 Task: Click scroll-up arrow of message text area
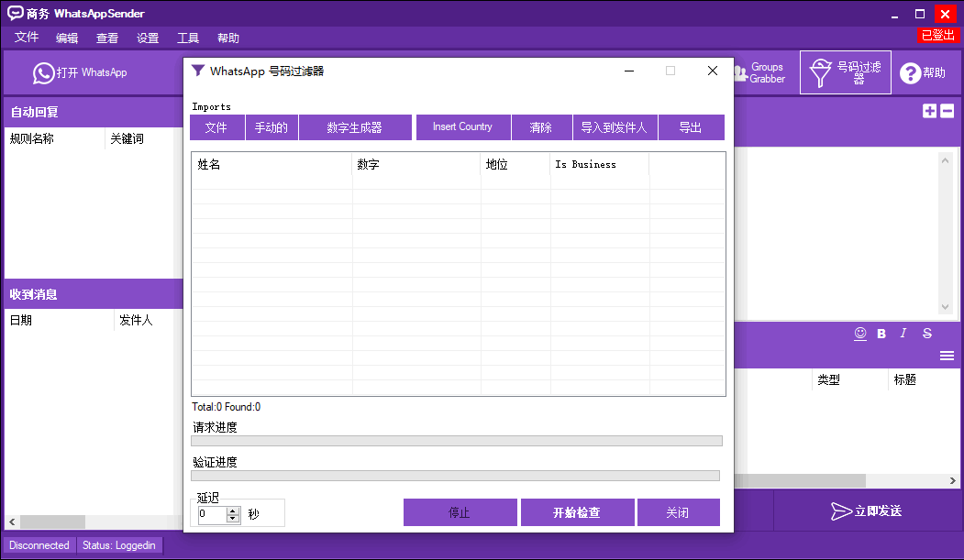pyautogui.click(x=945, y=160)
